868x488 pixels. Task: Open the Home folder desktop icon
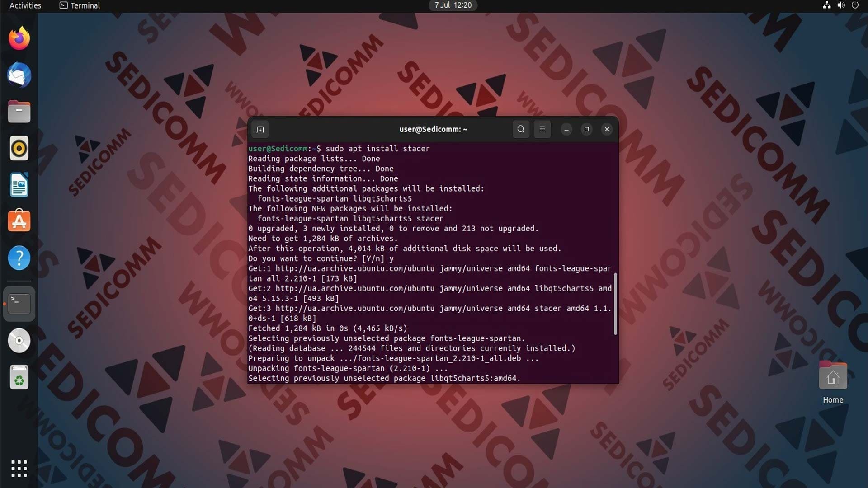tap(833, 376)
